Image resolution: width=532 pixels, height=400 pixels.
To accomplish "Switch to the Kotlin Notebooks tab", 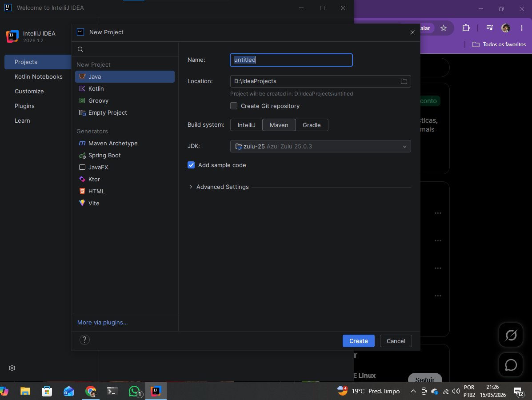I will pyautogui.click(x=38, y=77).
